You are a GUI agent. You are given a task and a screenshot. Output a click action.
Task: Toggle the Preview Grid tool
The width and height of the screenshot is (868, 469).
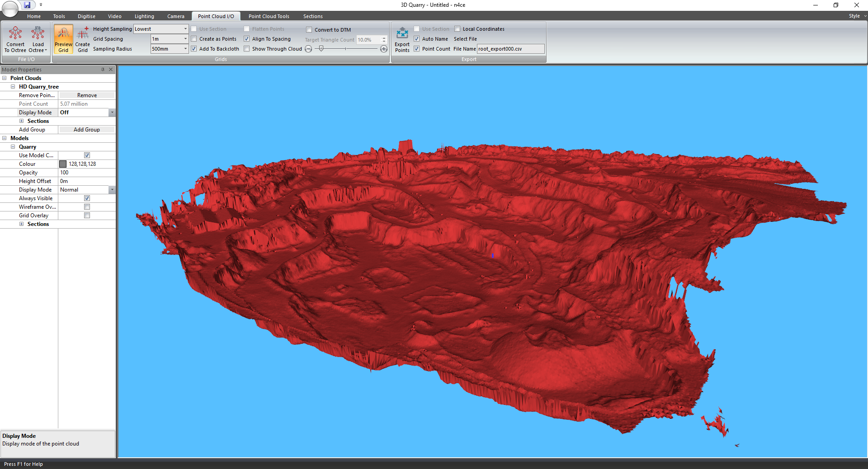click(63, 39)
